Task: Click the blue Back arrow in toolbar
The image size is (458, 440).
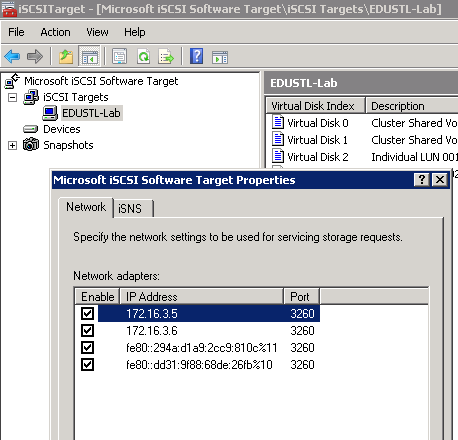Action: (12, 56)
